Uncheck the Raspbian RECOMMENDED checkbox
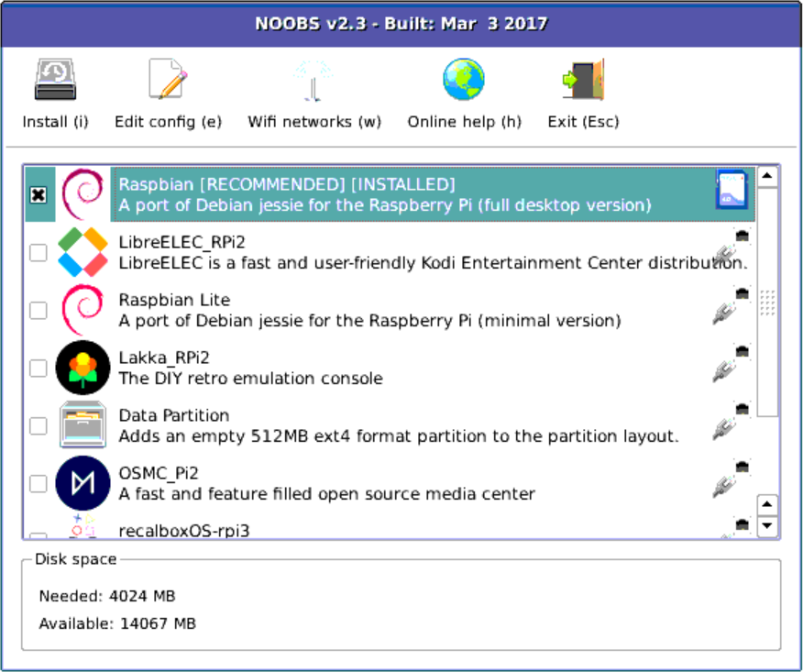Viewport: 803px width, 672px height. [x=38, y=195]
